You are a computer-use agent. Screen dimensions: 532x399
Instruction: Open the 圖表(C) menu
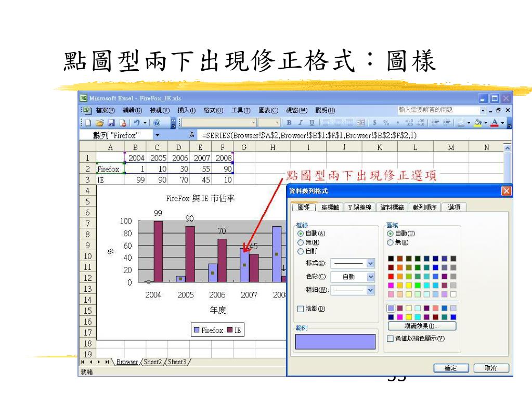268,110
